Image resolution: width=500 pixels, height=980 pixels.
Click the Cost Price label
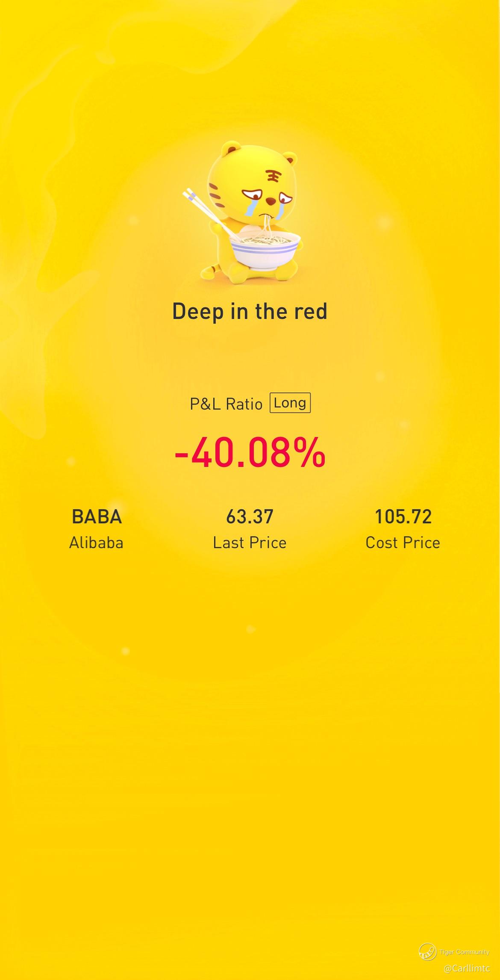point(403,543)
